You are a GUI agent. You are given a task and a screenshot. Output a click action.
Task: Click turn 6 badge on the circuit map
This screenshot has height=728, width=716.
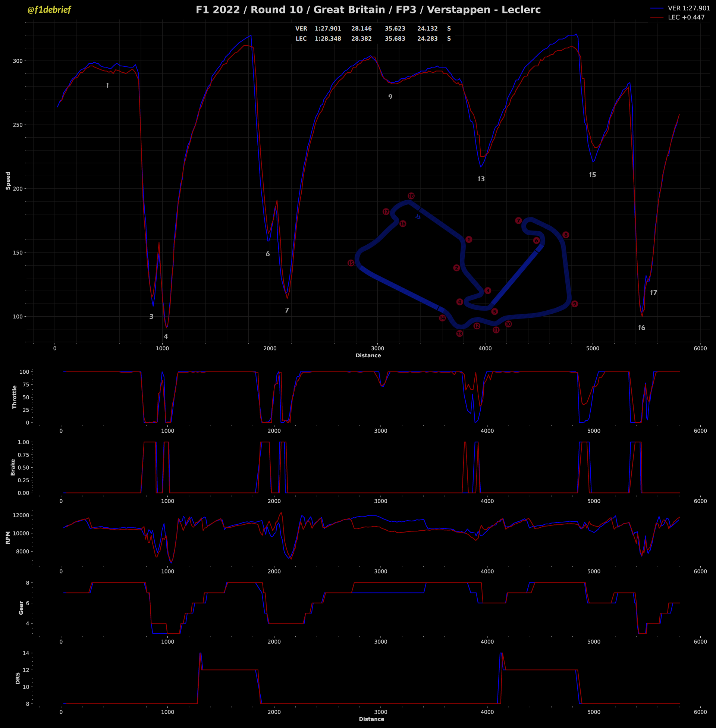click(537, 241)
